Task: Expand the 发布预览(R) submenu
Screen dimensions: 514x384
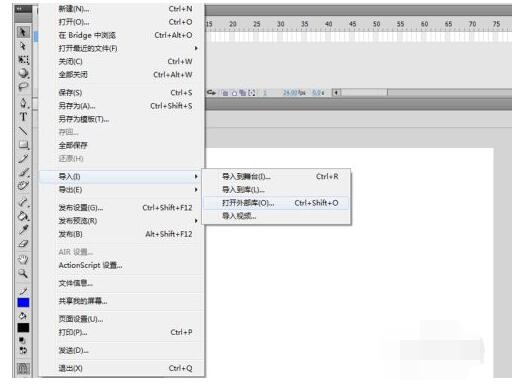Action: pos(122,221)
